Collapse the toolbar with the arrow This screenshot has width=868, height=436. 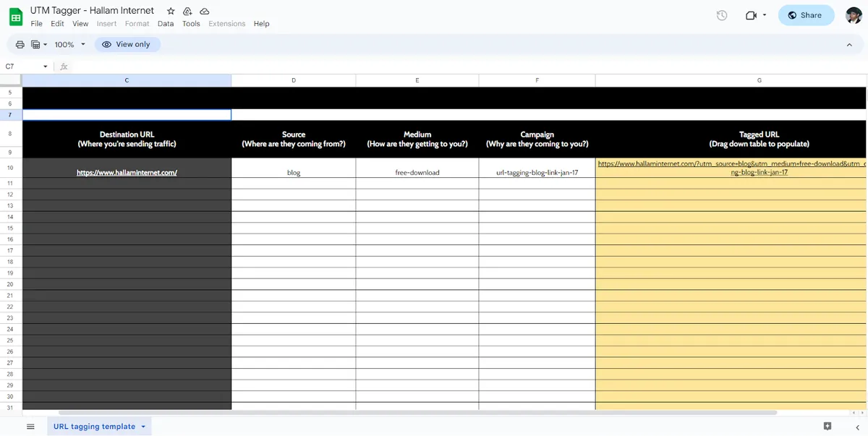click(848, 44)
